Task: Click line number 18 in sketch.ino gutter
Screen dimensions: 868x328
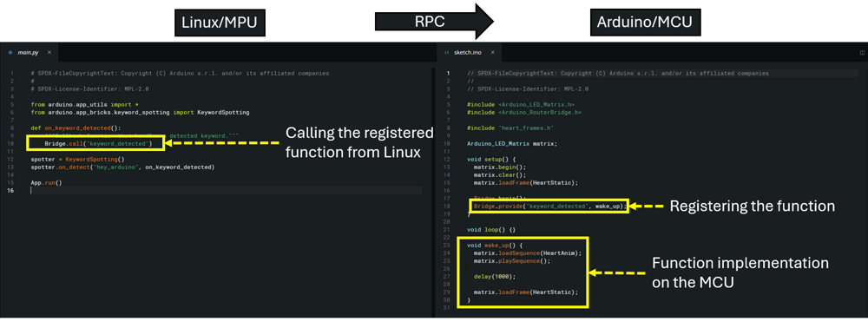Action: click(x=448, y=207)
